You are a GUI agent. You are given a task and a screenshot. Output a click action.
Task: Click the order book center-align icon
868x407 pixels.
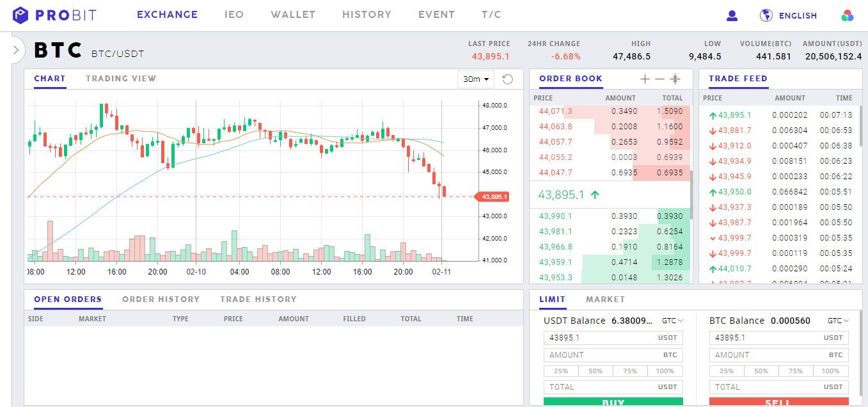[x=675, y=79]
